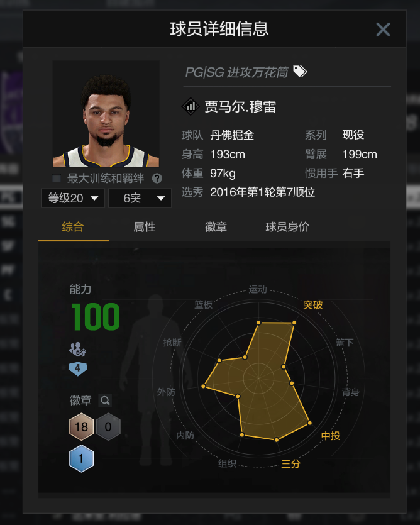The image size is (420, 525).
Task: Select the blue badge hexagon showing 1
Action: pos(81,458)
